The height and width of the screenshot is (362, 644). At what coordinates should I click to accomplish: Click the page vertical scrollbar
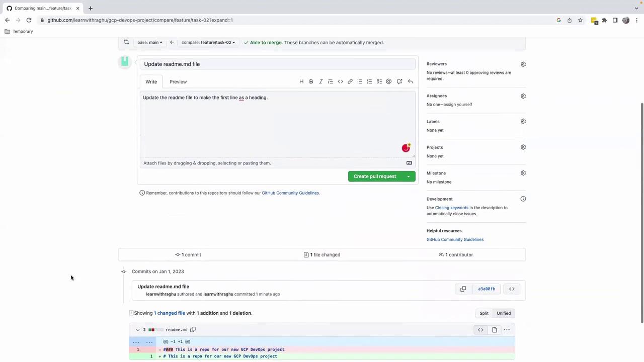coord(642,213)
